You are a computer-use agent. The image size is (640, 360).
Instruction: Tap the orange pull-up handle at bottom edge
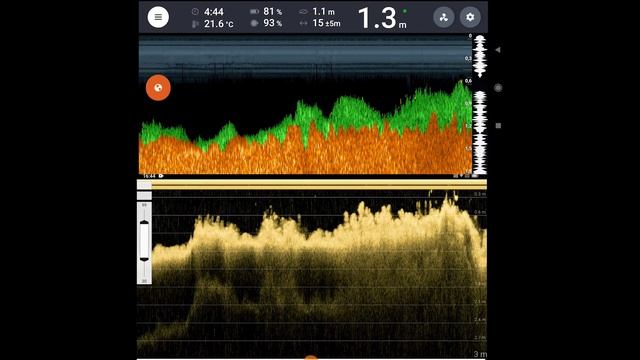pyautogui.click(x=311, y=358)
